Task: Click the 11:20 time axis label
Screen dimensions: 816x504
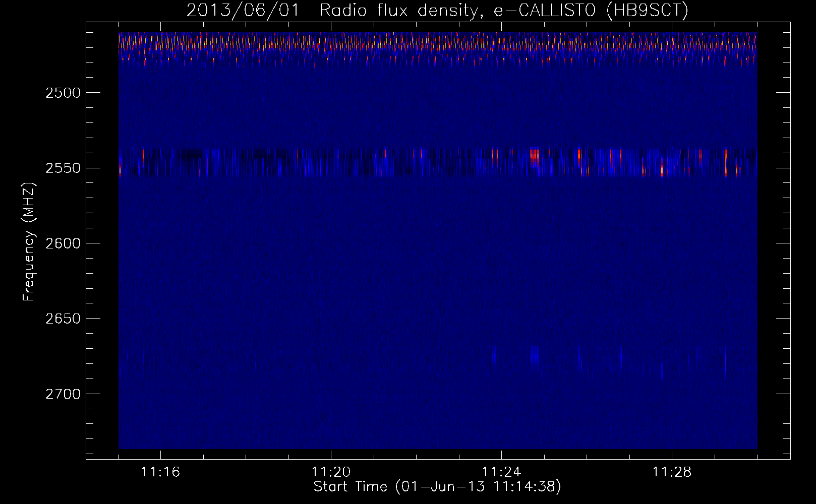Action: [x=331, y=472]
